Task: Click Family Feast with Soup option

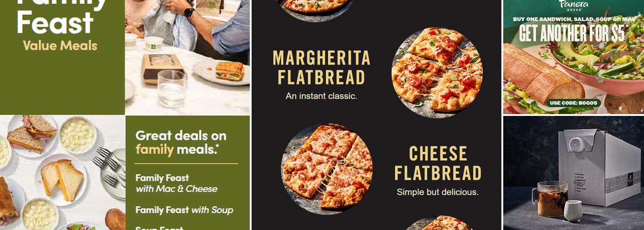Action: 184,210
